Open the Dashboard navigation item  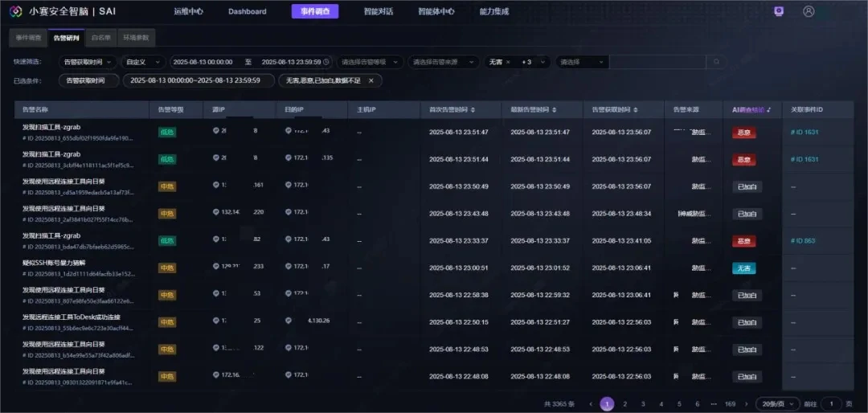247,11
